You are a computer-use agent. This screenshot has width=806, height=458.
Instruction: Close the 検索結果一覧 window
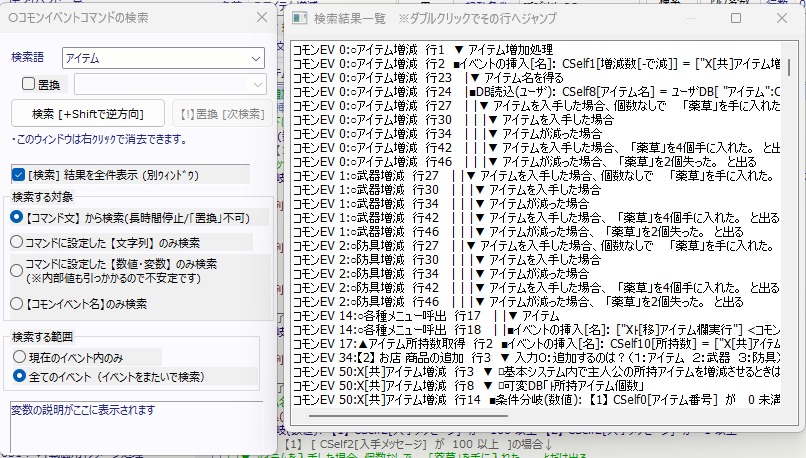point(782,18)
